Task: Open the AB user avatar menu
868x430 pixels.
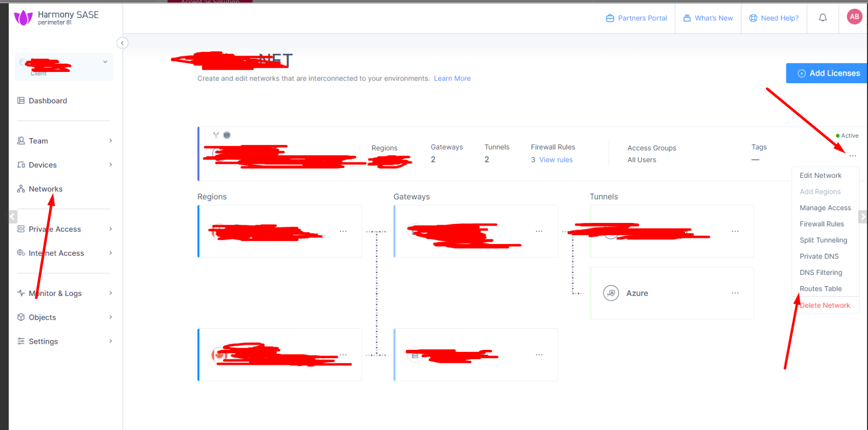Action: pyautogui.click(x=854, y=17)
